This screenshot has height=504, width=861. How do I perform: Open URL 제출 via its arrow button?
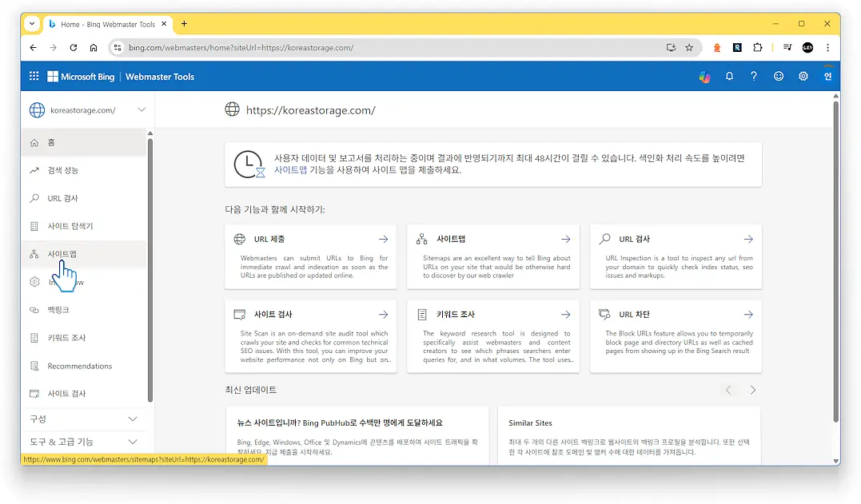tap(382, 239)
